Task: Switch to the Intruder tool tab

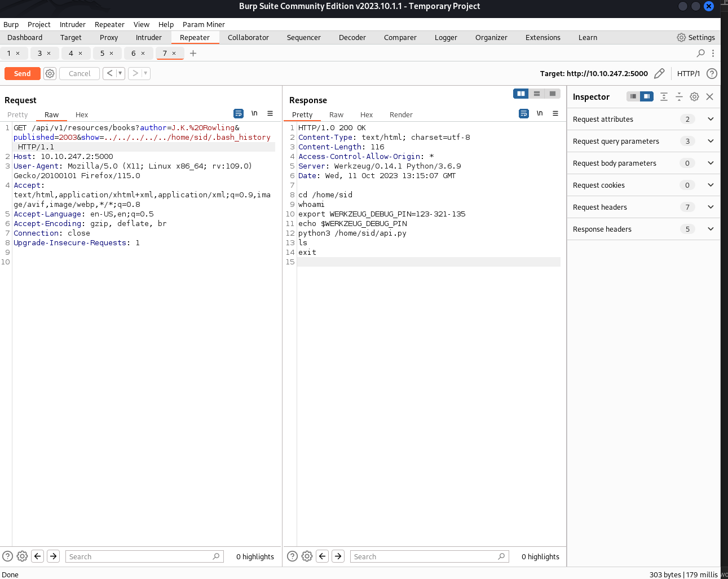Action: click(x=149, y=37)
